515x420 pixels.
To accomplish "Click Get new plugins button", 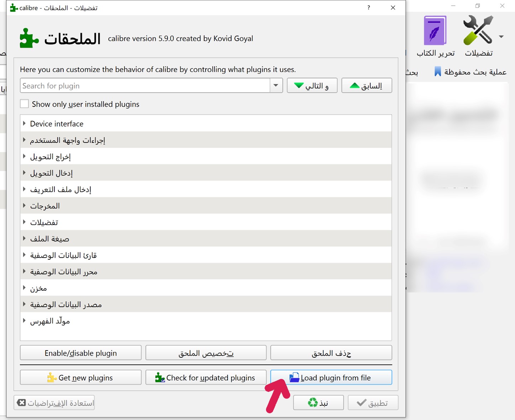I will 81,377.
